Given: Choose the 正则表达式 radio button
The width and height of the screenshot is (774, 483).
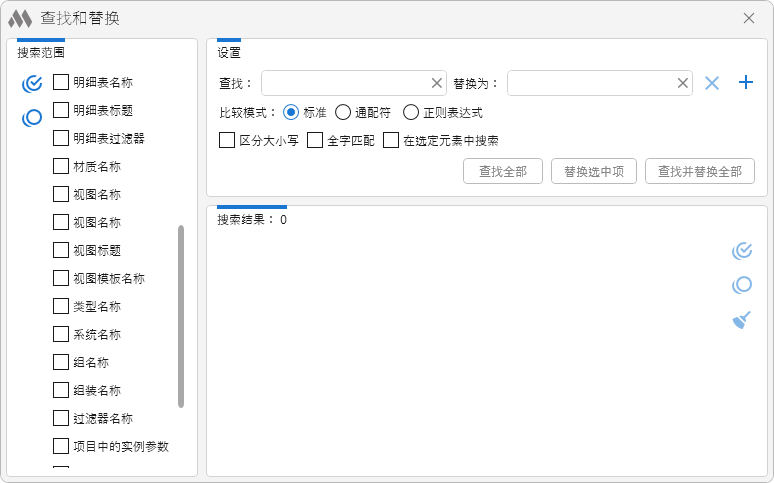Looking at the screenshot, I should [x=411, y=112].
